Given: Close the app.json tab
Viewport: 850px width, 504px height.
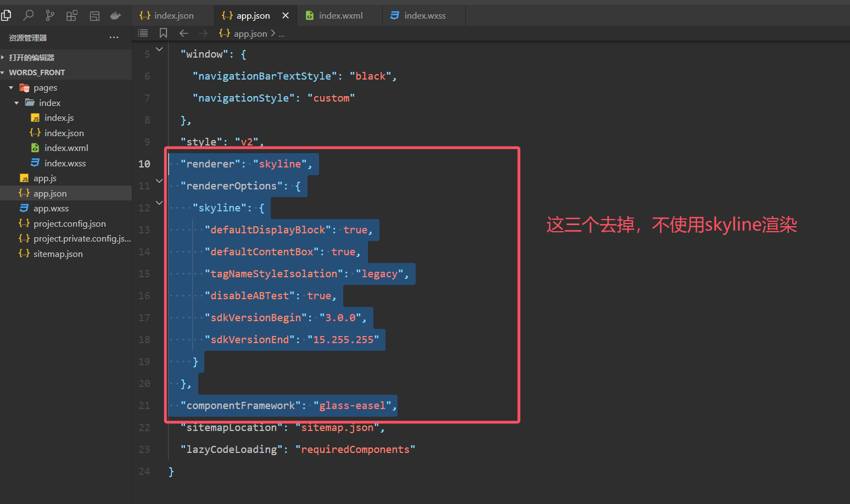Looking at the screenshot, I should coord(286,15).
